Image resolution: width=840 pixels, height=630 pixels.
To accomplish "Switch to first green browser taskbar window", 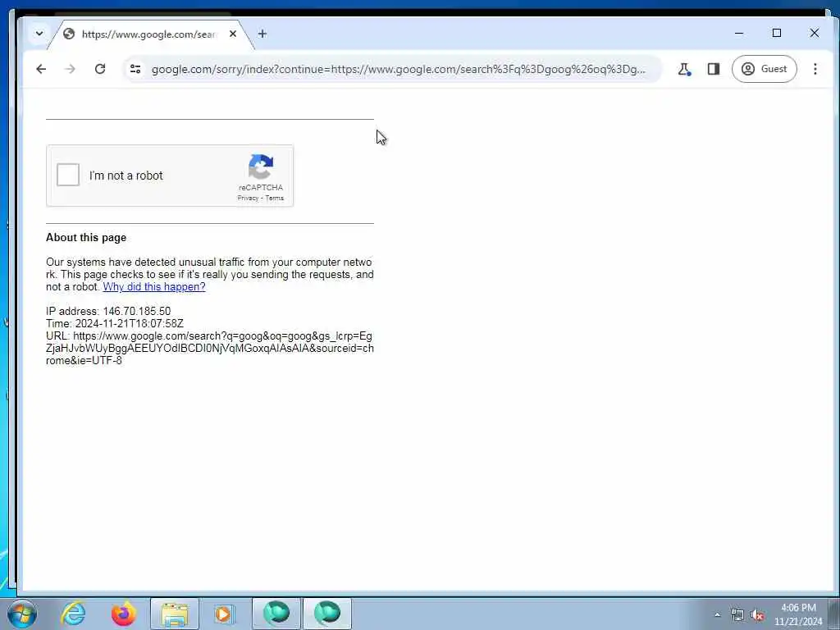I will pos(276,614).
